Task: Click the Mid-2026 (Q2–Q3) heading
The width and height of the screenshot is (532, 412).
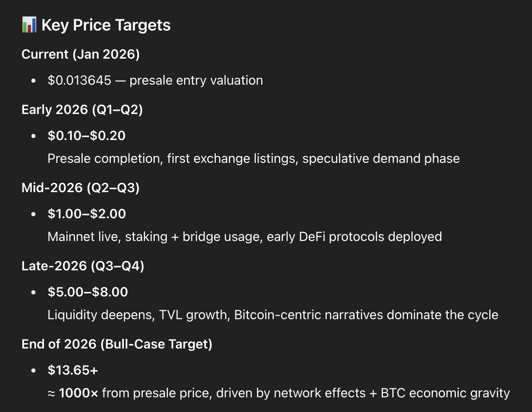Action: pyautogui.click(x=80, y=188)
